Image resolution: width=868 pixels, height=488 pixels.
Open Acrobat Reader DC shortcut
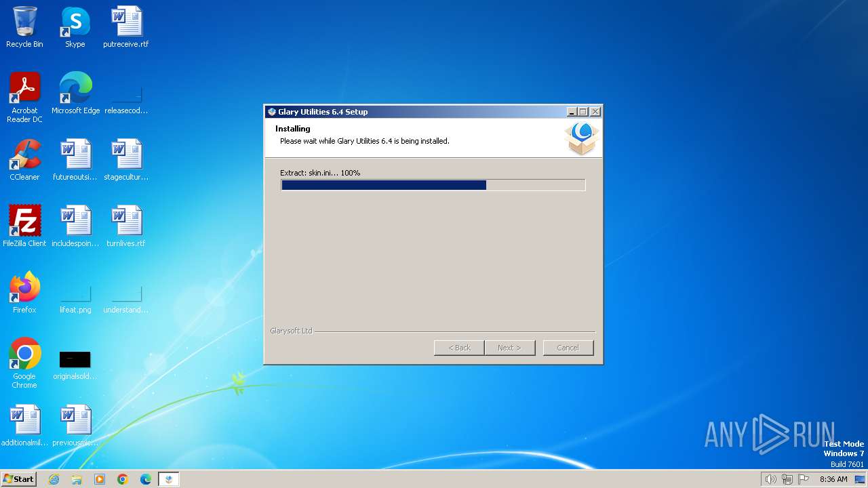point(24,98)
